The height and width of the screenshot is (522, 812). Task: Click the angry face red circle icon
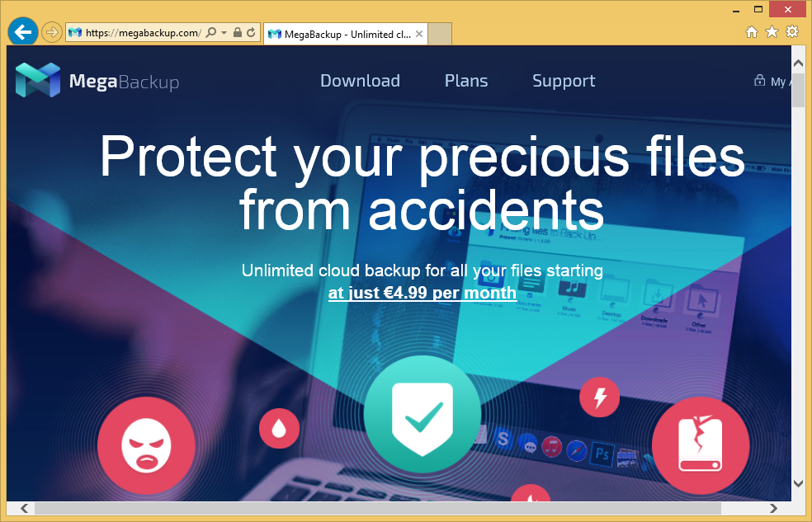tap(146, 445)
